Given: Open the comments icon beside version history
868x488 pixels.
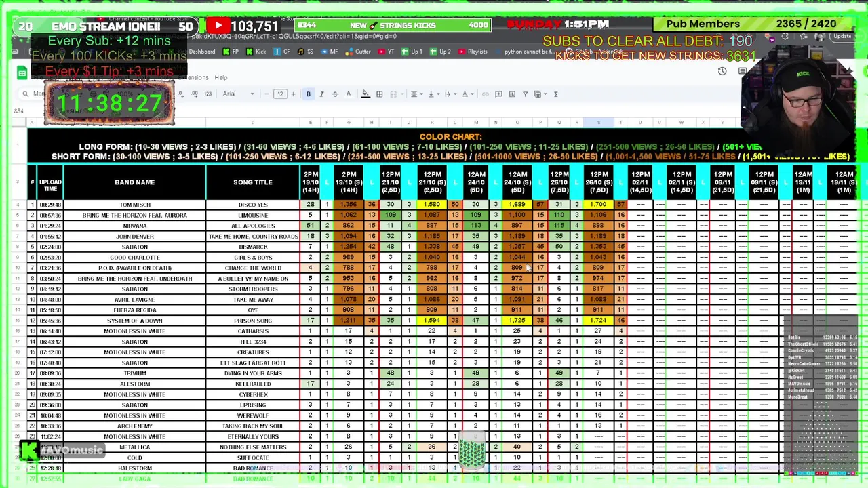Looking at the screenshot, I should (x=743, y=71).
